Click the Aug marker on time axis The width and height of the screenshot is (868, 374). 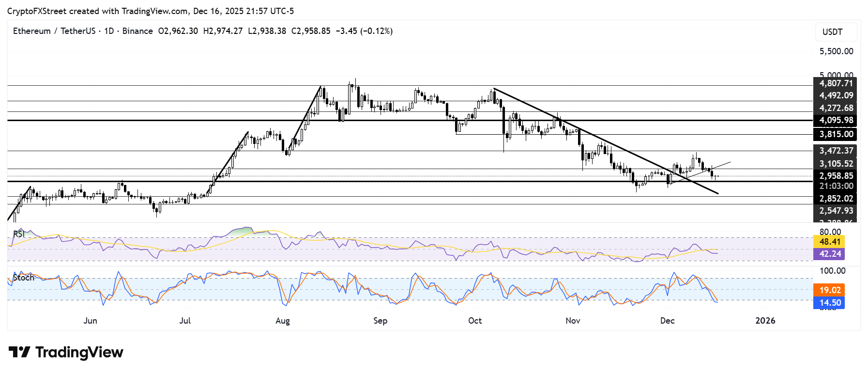(x=283, y=321)
